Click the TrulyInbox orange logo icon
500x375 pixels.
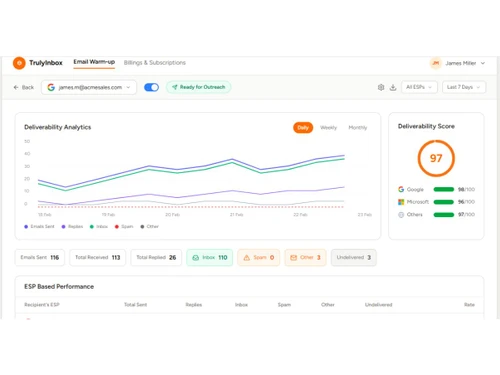click(19, 63)
